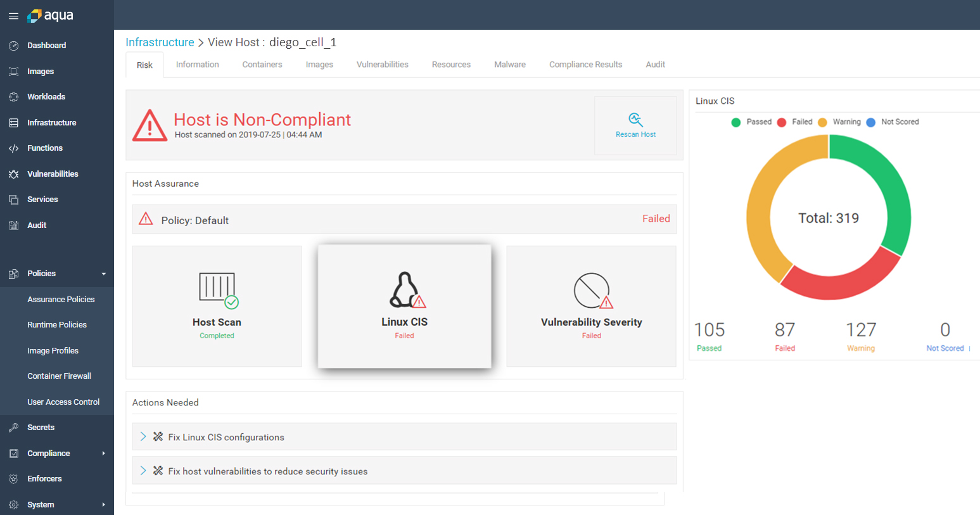Open the Malware tab
980x515 pixels.
coord(510,65)
